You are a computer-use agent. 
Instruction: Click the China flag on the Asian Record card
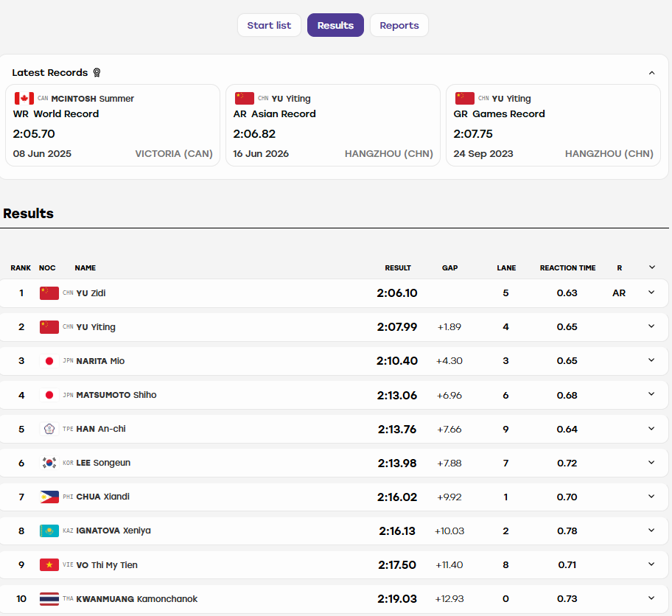click(245, 99)
